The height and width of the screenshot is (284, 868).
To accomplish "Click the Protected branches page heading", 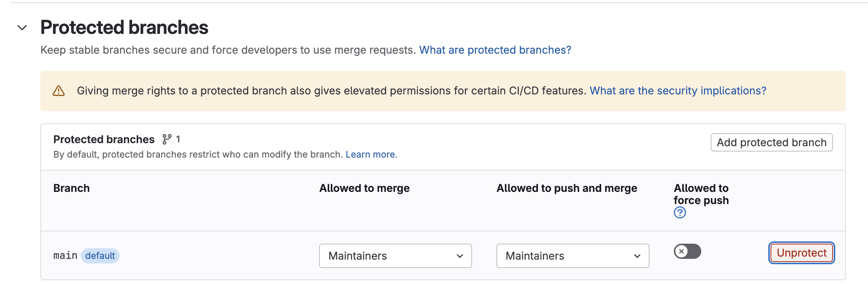I will pos(124,27).
